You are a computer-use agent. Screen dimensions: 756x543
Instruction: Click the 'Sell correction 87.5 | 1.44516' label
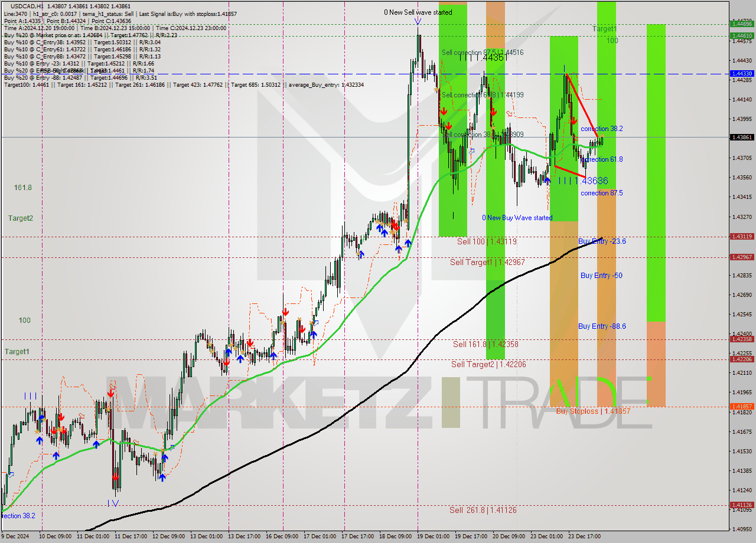[x=483, y=53]
